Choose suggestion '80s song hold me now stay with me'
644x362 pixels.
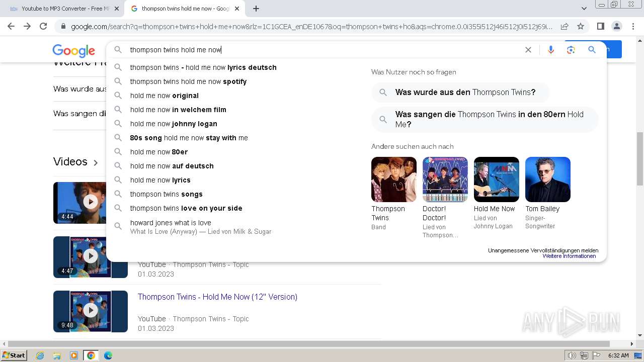point(189,138)
